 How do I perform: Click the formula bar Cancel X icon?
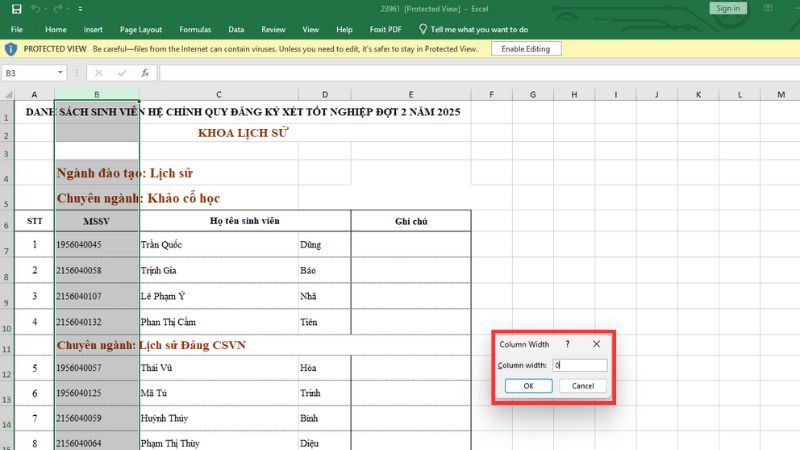98,73
